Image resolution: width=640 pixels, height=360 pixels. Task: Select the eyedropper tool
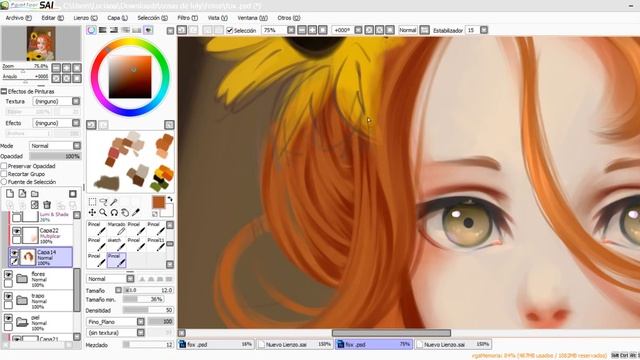click(136, 213)
